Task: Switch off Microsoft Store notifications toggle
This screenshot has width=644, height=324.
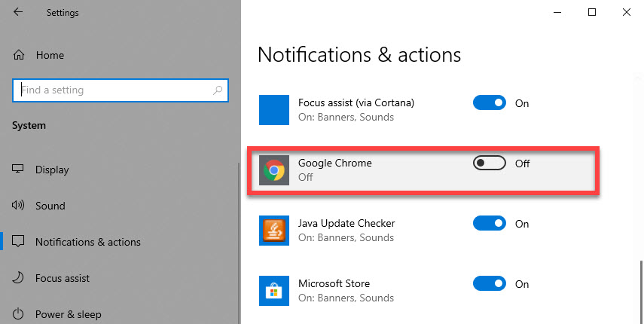Action: coord(489,283)
